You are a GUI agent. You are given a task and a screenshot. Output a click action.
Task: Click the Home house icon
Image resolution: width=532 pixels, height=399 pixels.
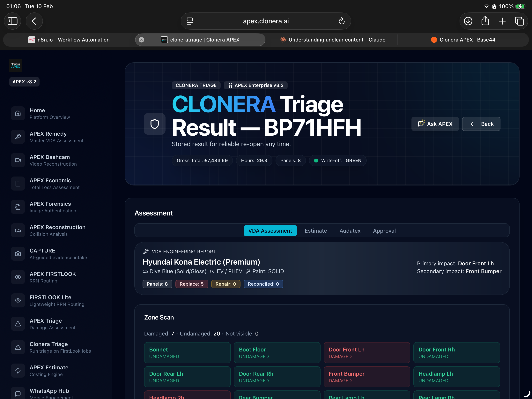18,113
